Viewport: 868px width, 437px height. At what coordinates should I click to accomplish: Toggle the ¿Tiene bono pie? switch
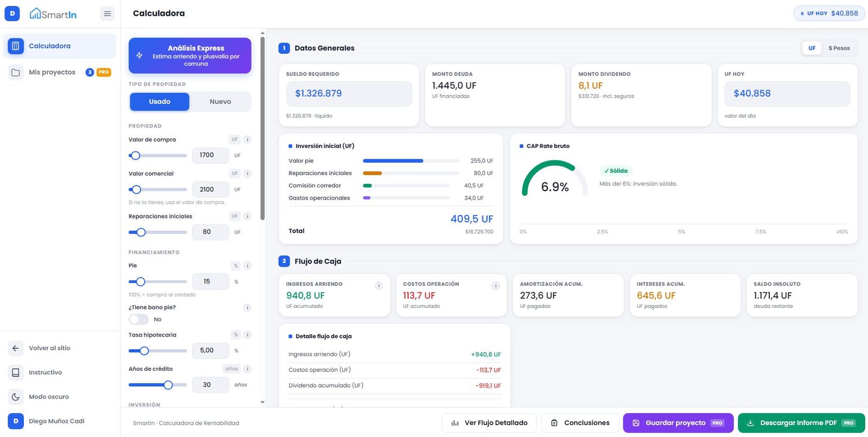click(x=138, y=319)
